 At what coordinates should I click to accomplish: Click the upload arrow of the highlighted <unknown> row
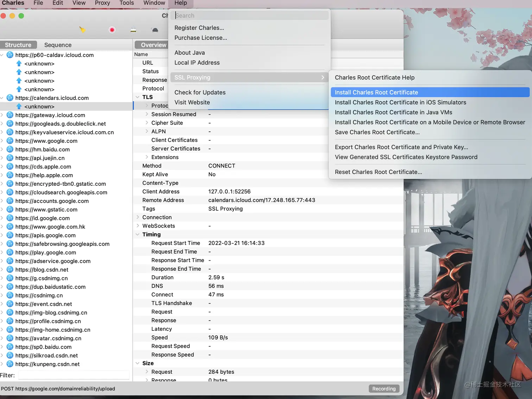point(19,106)
